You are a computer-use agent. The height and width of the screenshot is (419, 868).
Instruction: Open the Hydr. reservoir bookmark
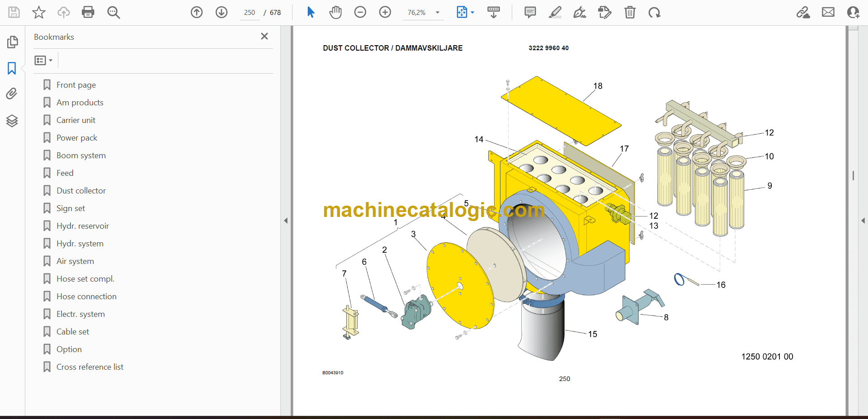[82, 226]
